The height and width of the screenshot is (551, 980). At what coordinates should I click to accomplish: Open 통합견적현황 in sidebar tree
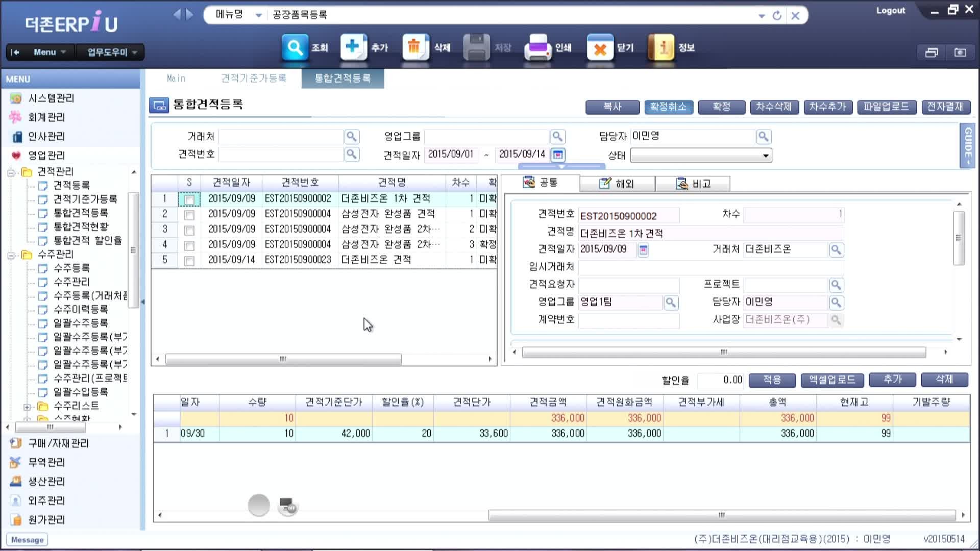click(81, 227)
